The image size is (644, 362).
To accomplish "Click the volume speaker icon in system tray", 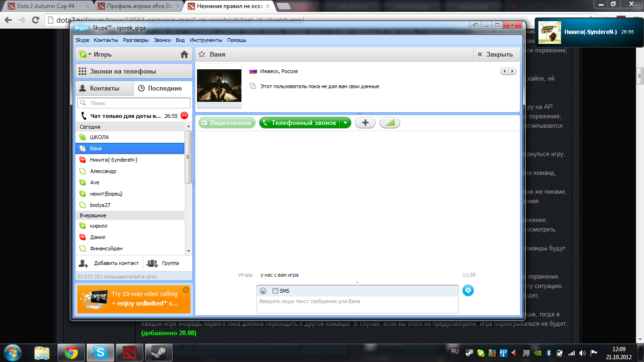I will tap(583, 353).
